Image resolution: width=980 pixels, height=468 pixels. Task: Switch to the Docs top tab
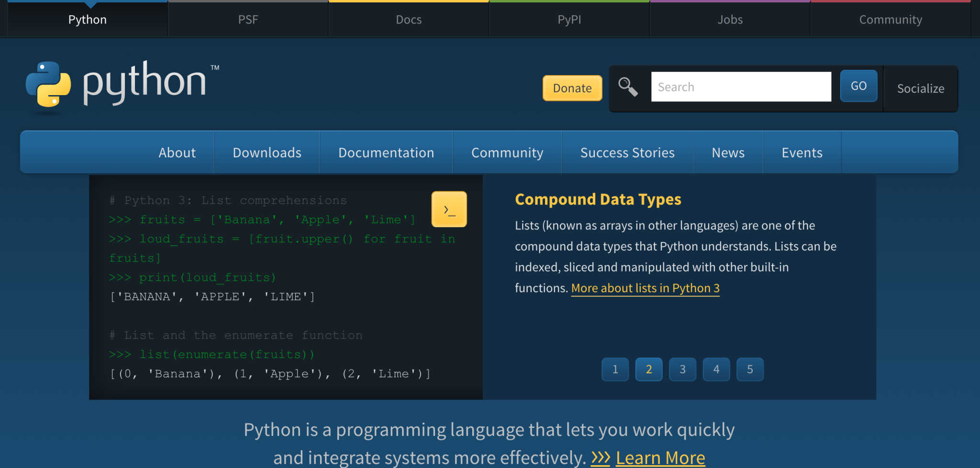(x=409, y=20)
